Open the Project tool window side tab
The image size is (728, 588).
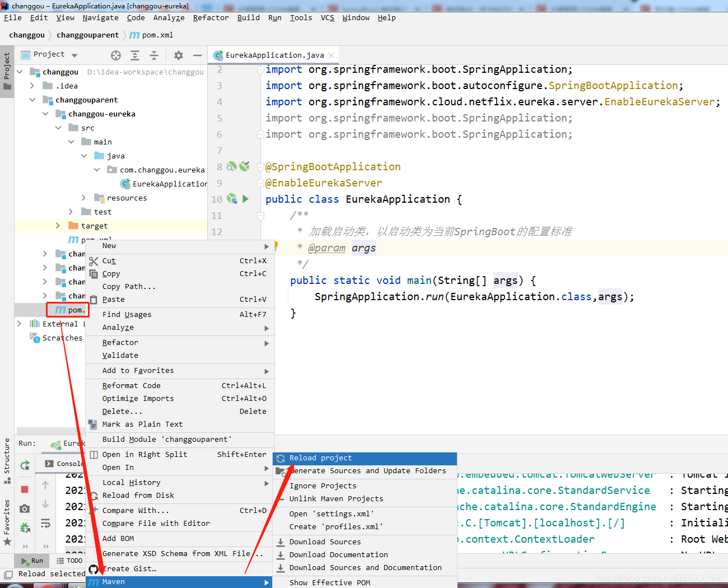[x=7, y=71]
